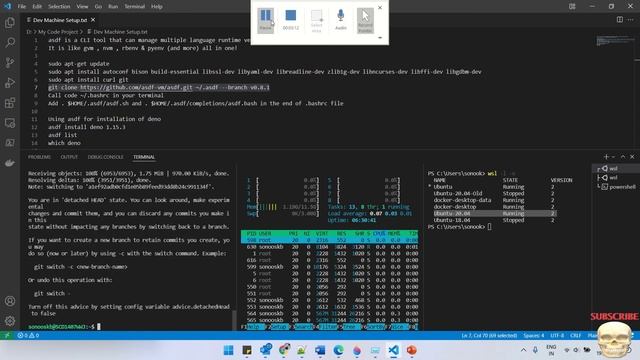Open the Selection menu
The height and width of the screenshot is (360, 640).
point(59,7)
